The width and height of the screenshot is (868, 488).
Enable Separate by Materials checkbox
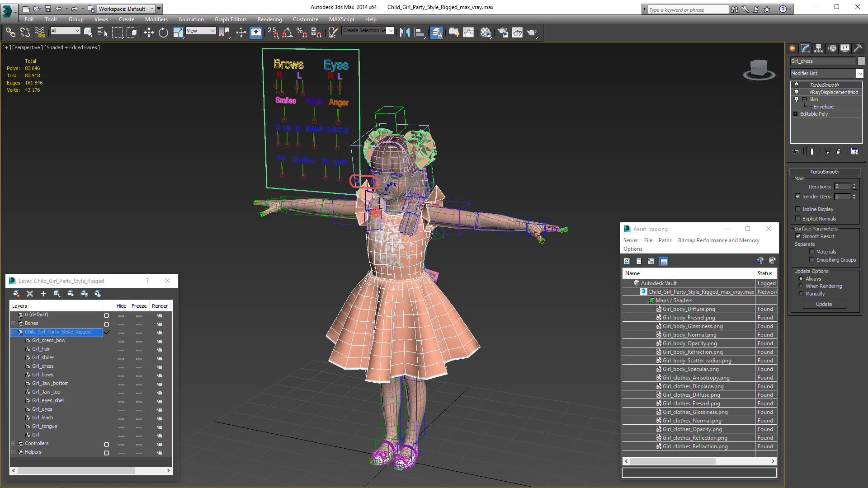812,251
